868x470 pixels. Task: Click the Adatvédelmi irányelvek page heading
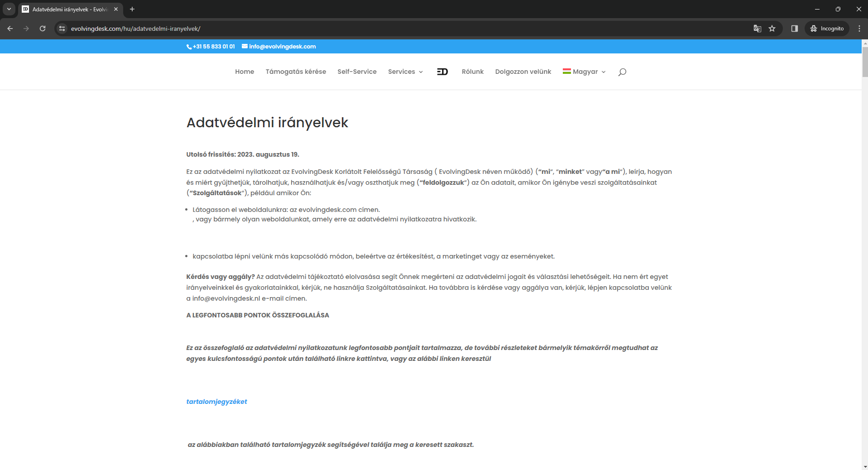coord(267,123)
